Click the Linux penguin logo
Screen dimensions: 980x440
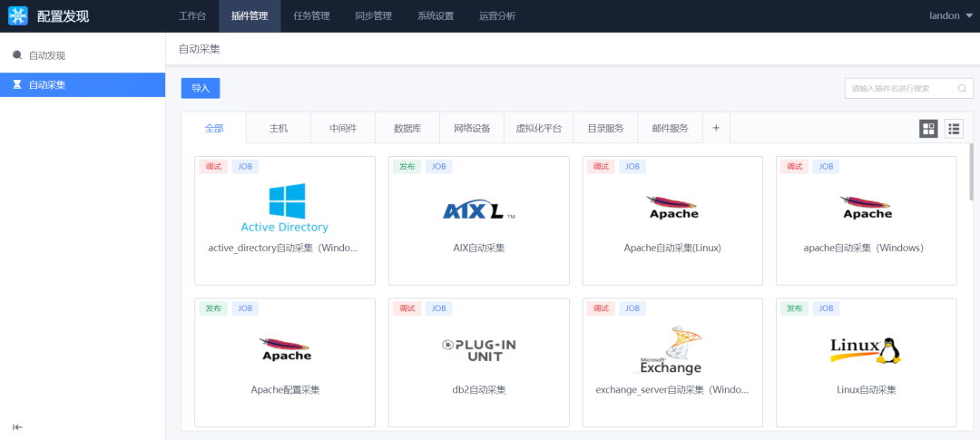point(867,350)
